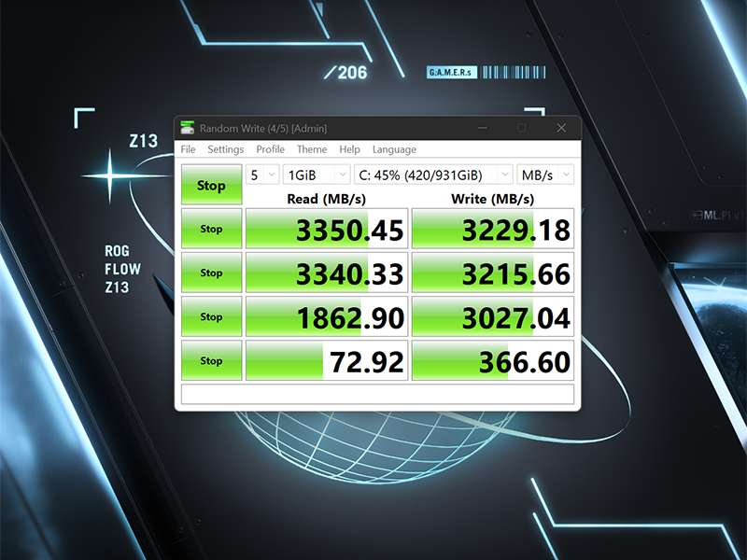Viewport: 747px width, 560px height.
Task: Minimize the Random Write benchmark window
Action: 483,128
